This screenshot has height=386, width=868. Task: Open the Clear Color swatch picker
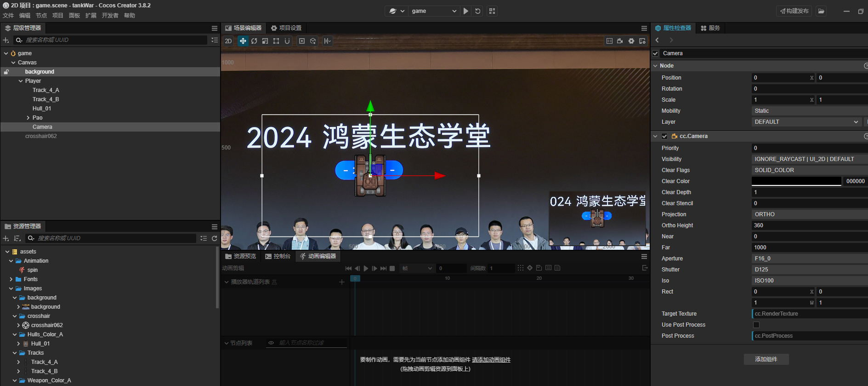[796, 181]
